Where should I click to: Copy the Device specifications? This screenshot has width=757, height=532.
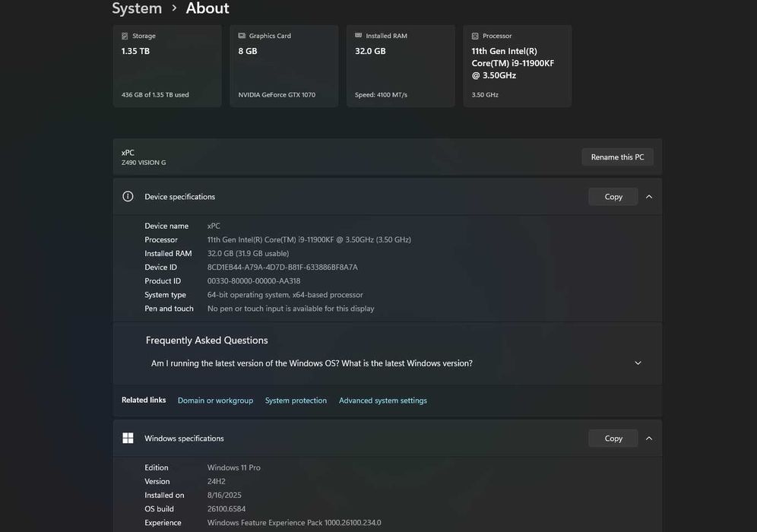point(613,196)
